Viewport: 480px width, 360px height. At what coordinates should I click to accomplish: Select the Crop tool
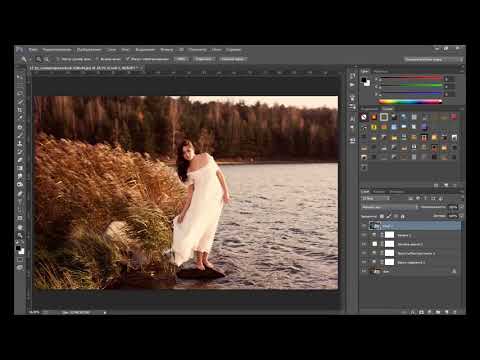[x=20, y=110]
